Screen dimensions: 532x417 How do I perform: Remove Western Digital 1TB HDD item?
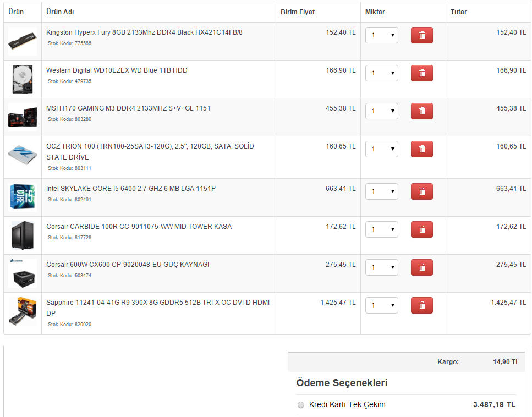point(421,73)
